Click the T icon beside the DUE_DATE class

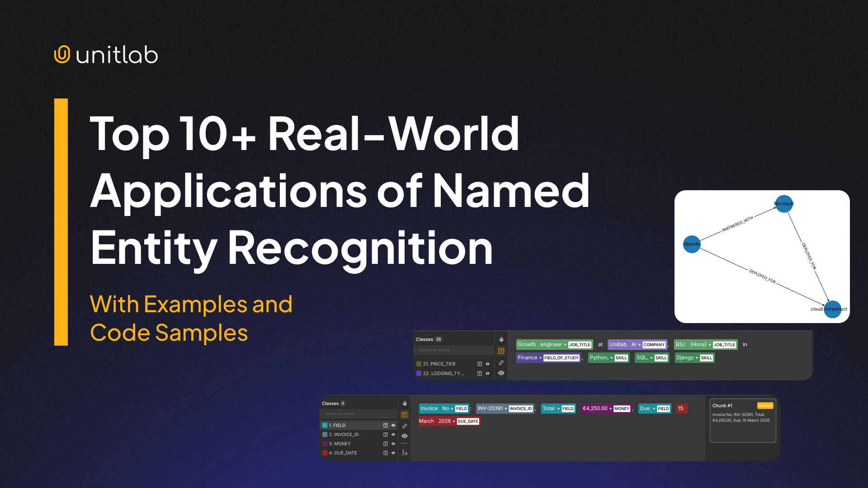(386, 453)
